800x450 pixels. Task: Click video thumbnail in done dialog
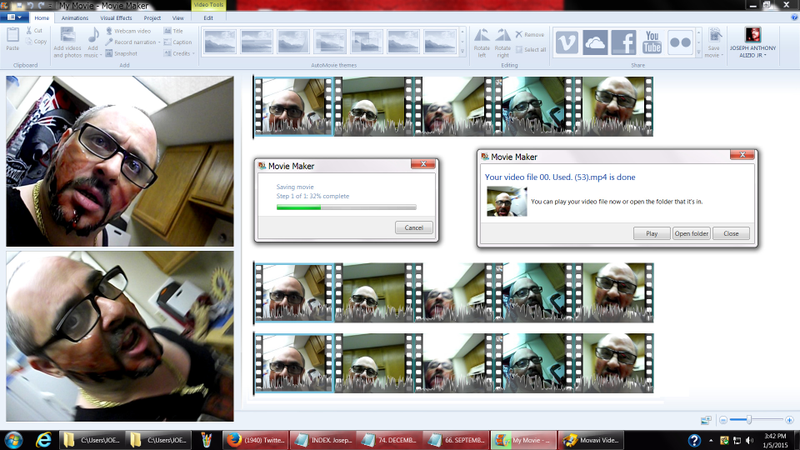(x=507, y=201)
